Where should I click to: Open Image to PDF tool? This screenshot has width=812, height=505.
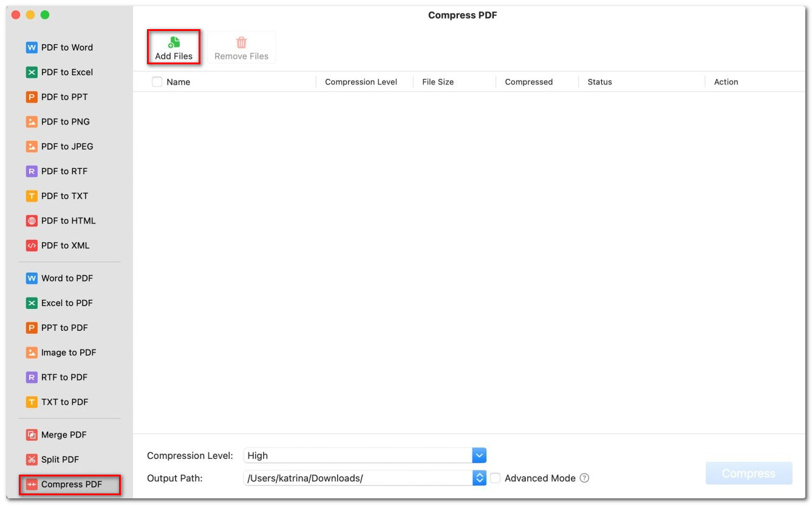(x=70, y=353)
